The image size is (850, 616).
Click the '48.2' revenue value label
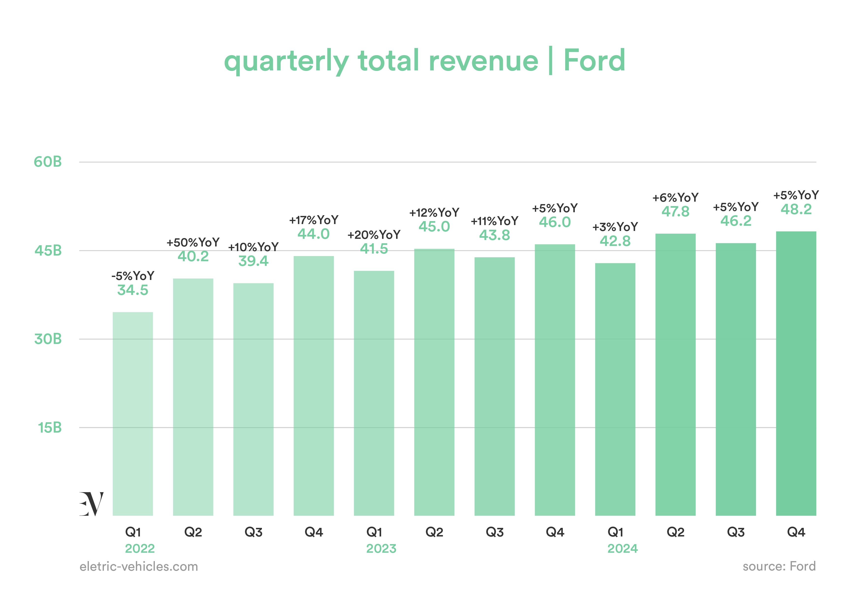796,209
